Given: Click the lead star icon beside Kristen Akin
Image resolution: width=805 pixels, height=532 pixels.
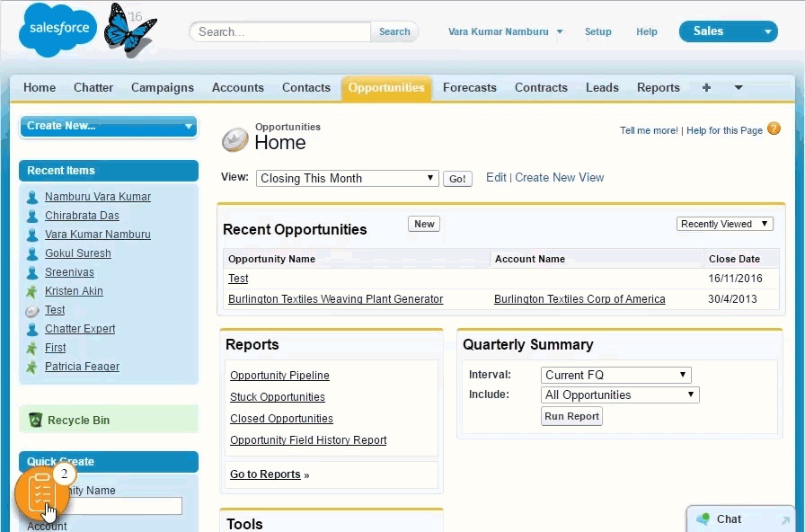Looking at the screenshot, I should (31, 292).
